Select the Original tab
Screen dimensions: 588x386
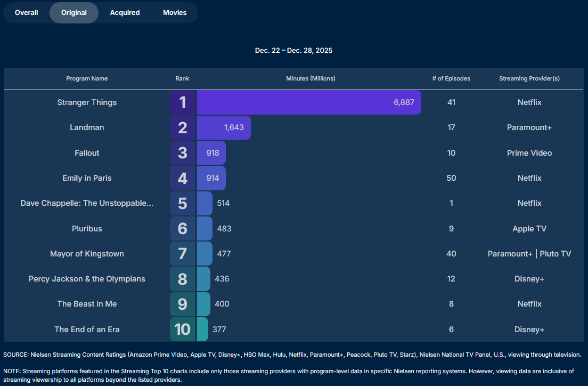tap(74, 13)
